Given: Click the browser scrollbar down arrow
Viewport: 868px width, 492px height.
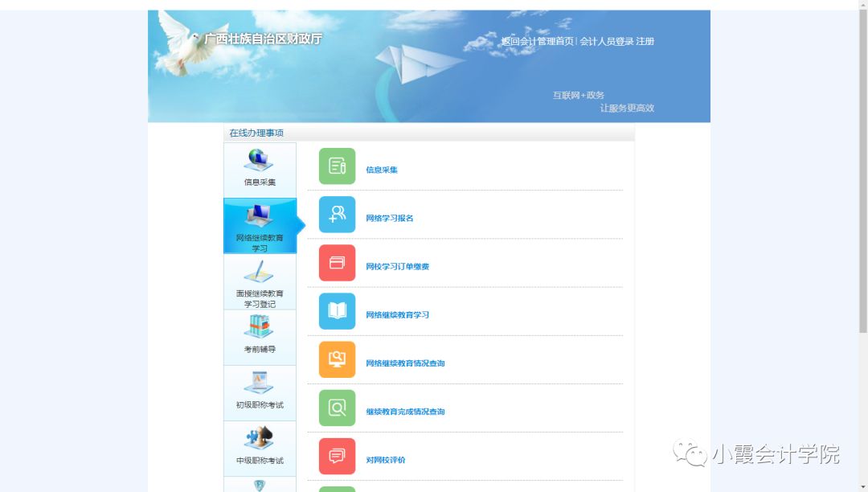Looking at the screenshot, I should click(862, 486).
